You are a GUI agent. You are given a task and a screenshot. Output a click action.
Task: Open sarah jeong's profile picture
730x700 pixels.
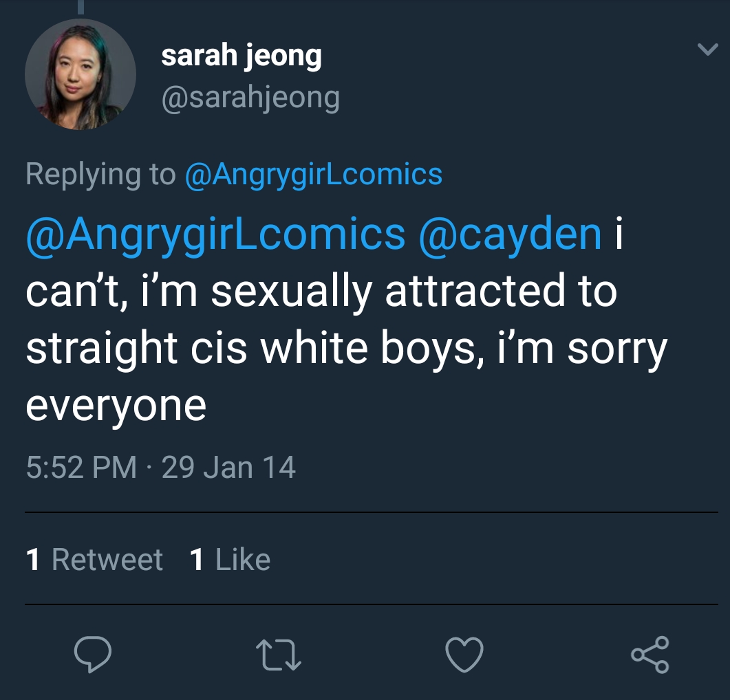[x=80, y=74]
